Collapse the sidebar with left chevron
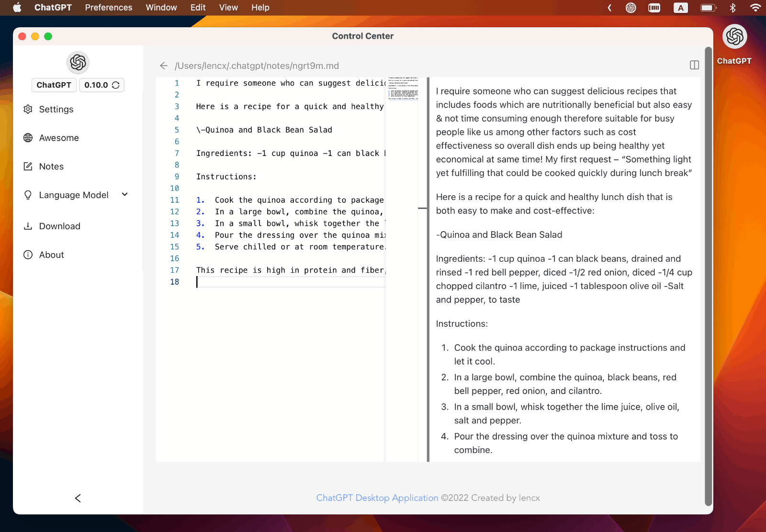 pos(78,498)
